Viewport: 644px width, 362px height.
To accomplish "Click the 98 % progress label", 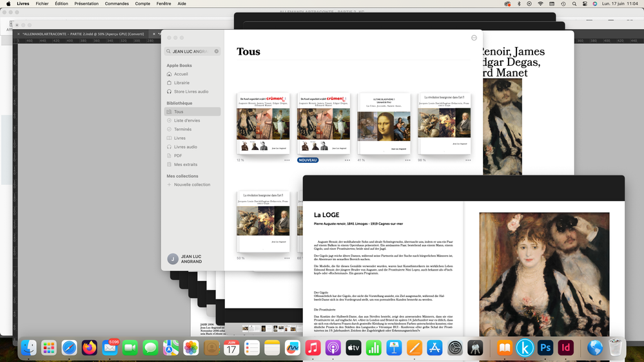I will pyautogui.click(x=422, y=160).
